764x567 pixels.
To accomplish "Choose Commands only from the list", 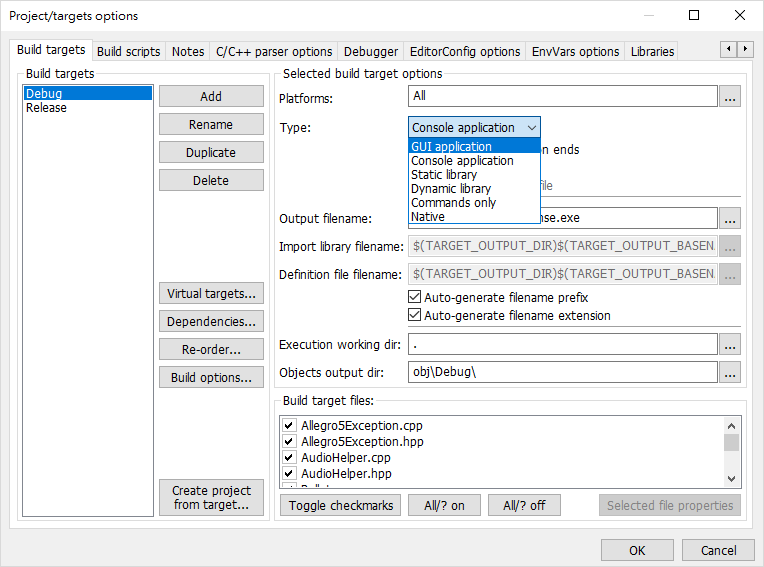I will point(474,203).
